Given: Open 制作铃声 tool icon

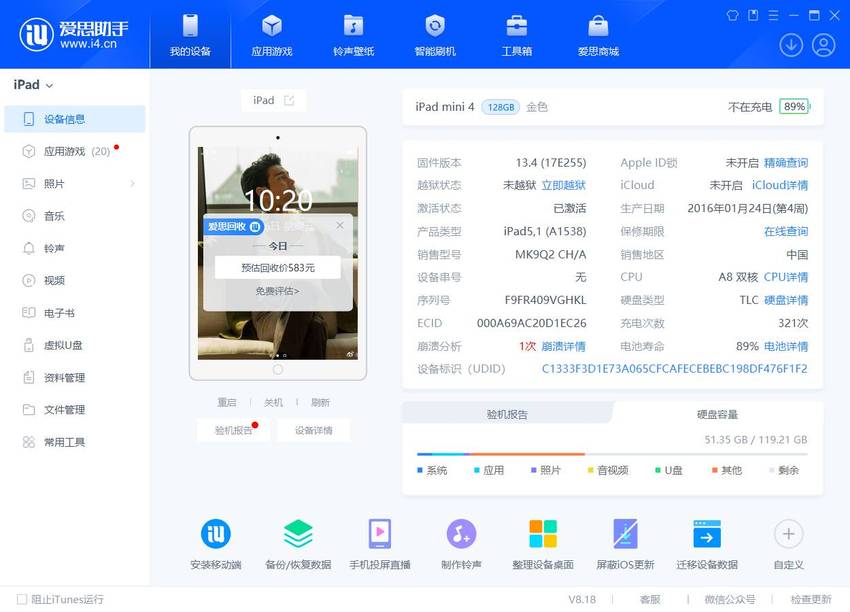Looking at the screenshot, I should (x=461, y=534).
